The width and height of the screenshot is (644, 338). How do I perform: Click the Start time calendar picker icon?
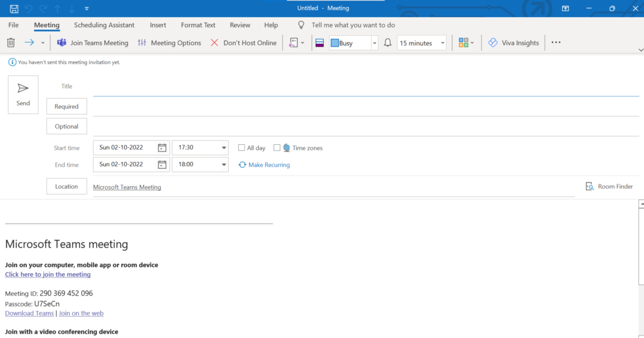[x=162, y=148]
